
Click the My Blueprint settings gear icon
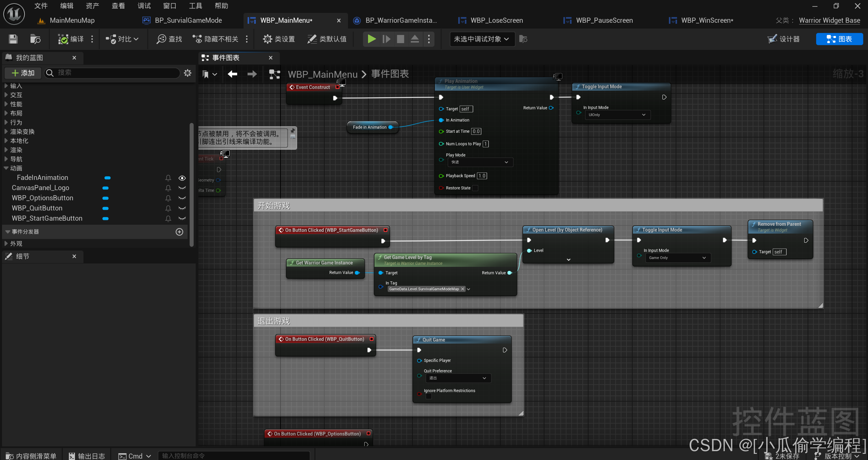[188, 73]
